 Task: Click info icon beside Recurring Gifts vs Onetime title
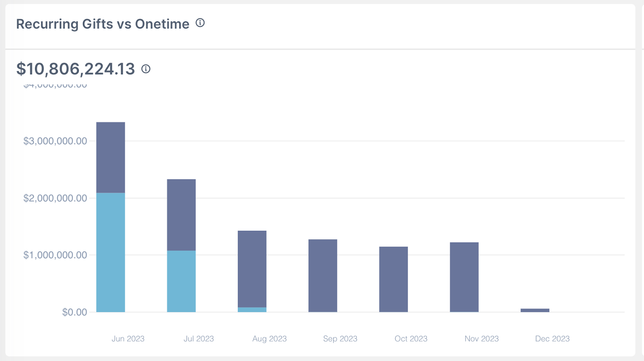coord(200,23)
